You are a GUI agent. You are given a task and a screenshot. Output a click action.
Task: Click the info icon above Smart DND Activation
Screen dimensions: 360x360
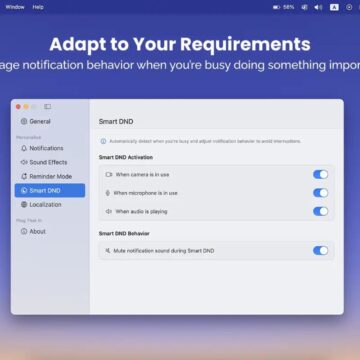pyautogui.click(x=104, y=141)
